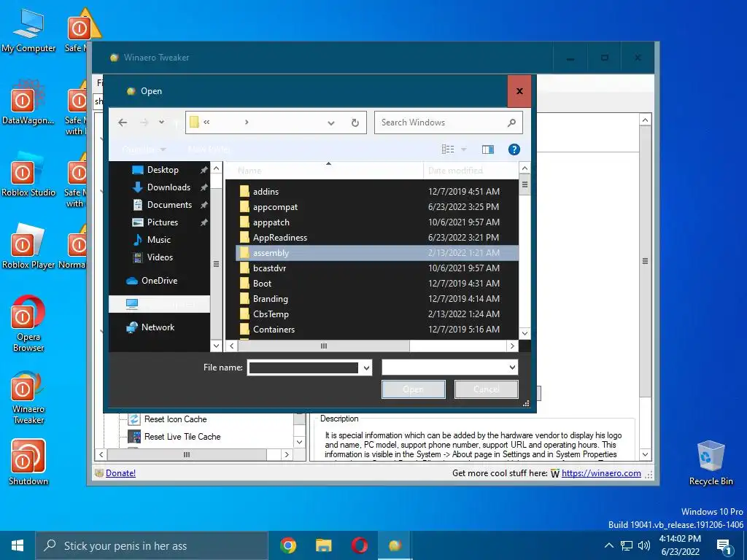Open Opera from taskbar

tap(359, 545)
